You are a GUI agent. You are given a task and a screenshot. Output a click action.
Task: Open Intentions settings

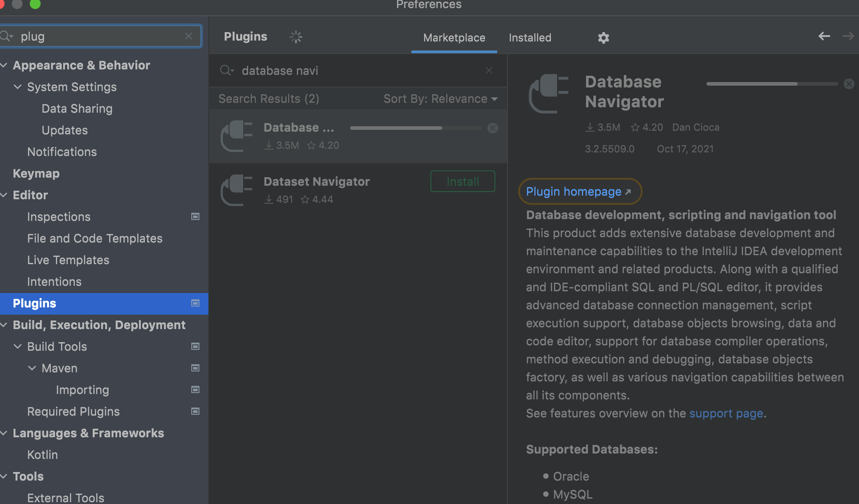(54, 282)
